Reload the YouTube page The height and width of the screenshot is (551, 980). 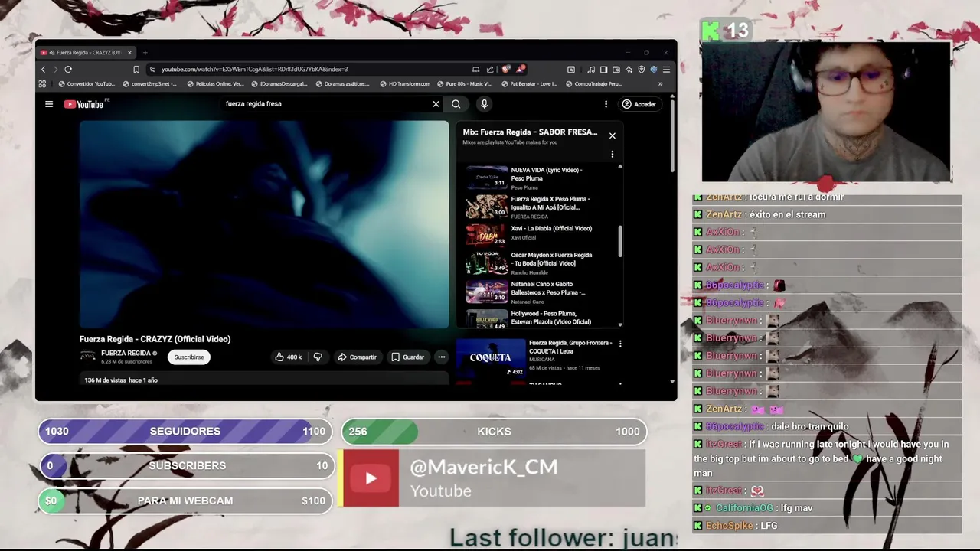[68, 69]
